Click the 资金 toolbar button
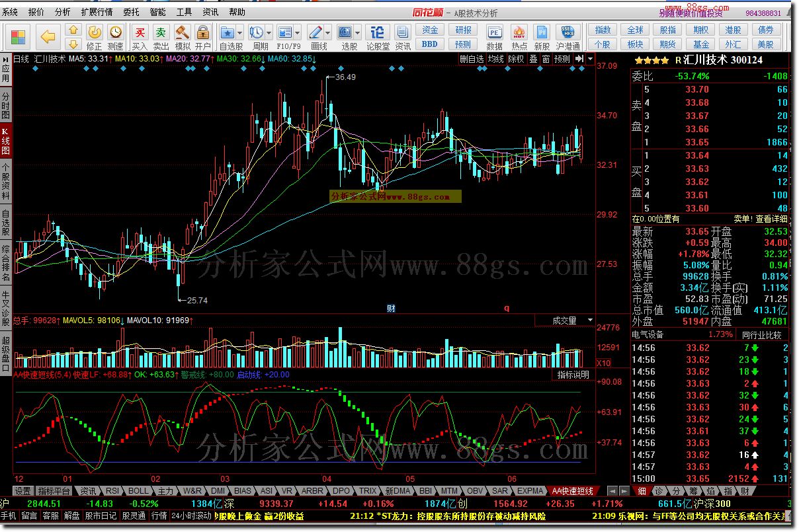The image size is (799, 532). coord(430,30)
